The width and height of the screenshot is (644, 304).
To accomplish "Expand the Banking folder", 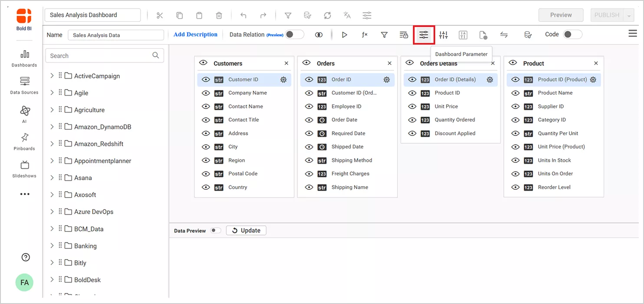I will tap(52, 245).
